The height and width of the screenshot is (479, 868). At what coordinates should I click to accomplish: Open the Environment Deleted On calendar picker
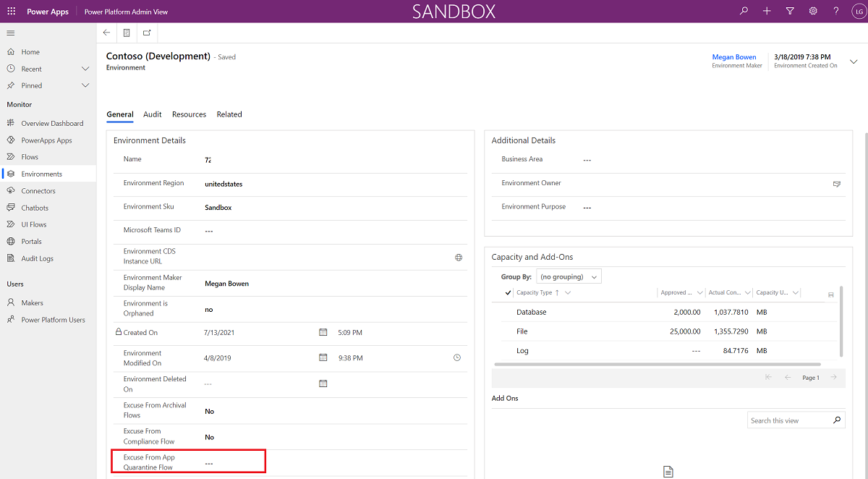[x=323, y=383]
